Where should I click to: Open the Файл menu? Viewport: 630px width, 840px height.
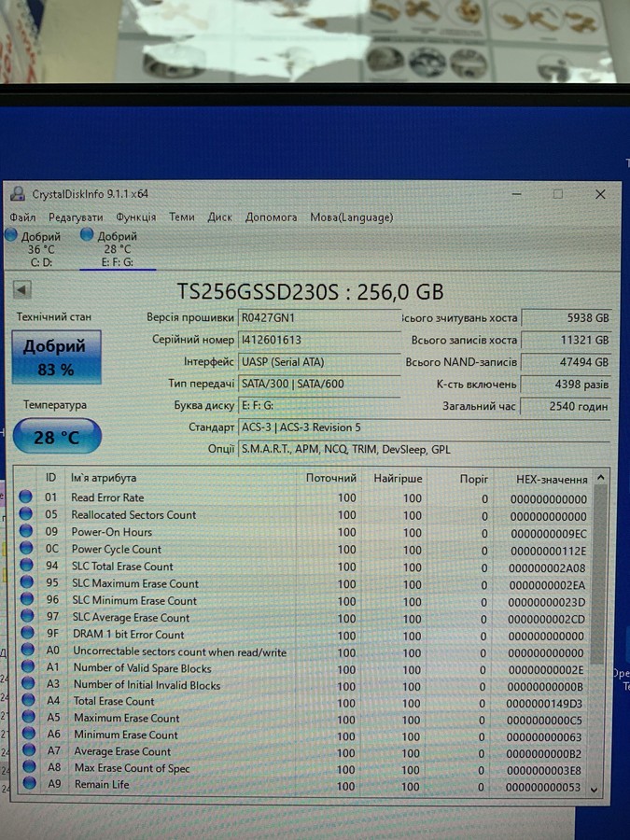[22, 217]
